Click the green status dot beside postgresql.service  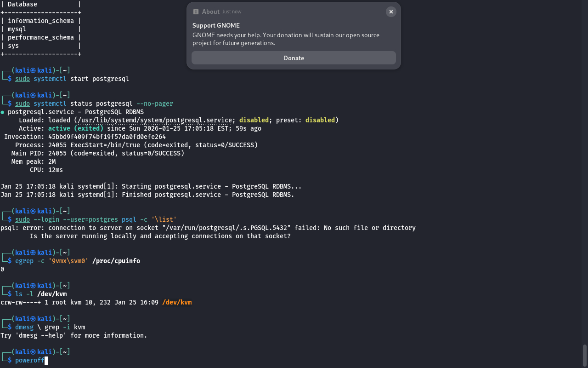pyautogui.click(x=3, y=112)
